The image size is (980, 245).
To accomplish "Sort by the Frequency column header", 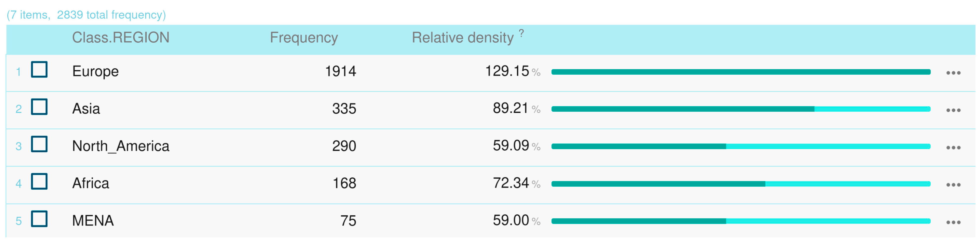I will (x=304, y=38).
